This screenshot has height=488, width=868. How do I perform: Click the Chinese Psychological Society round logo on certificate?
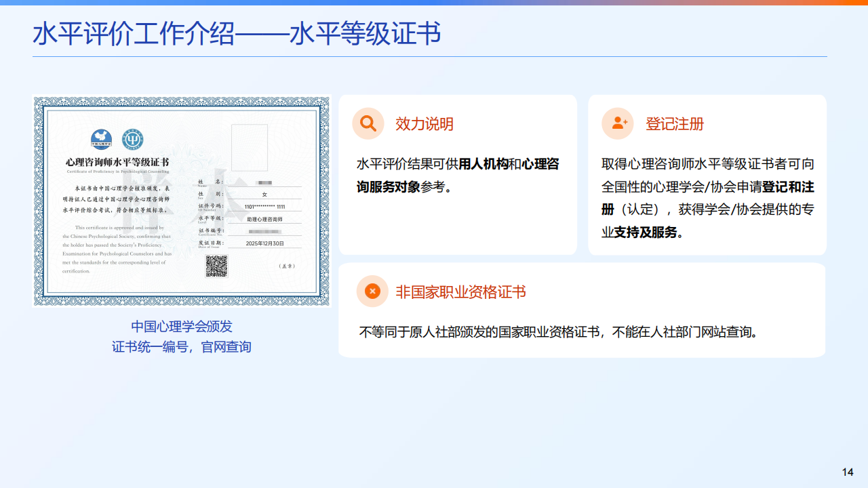click(x=101, y=140)
